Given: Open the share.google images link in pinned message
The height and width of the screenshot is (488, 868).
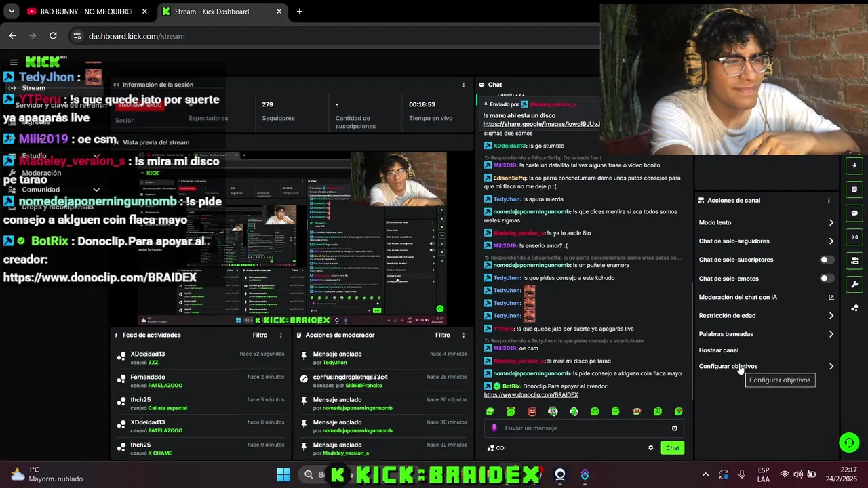Looking at the screenshot, I should click(541, 125).
